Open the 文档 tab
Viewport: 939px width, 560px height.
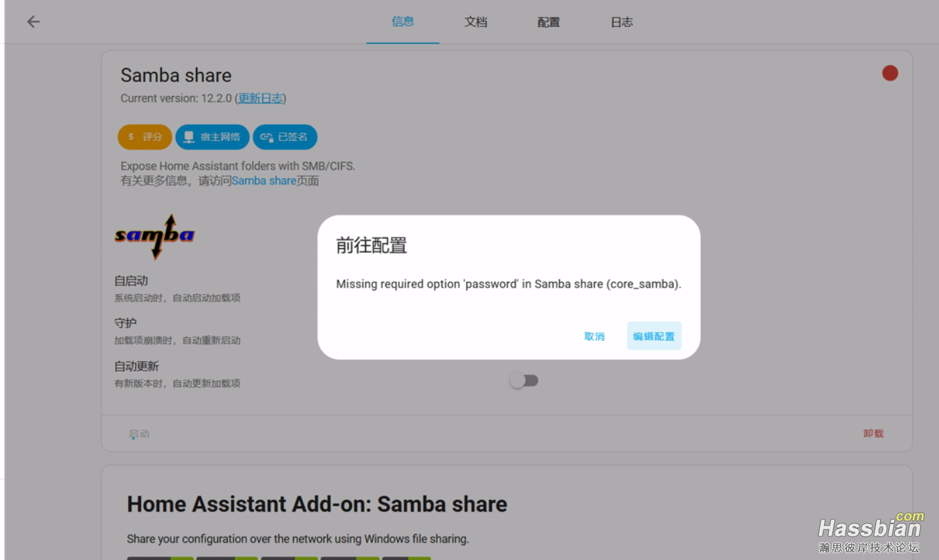coord(476,22)
